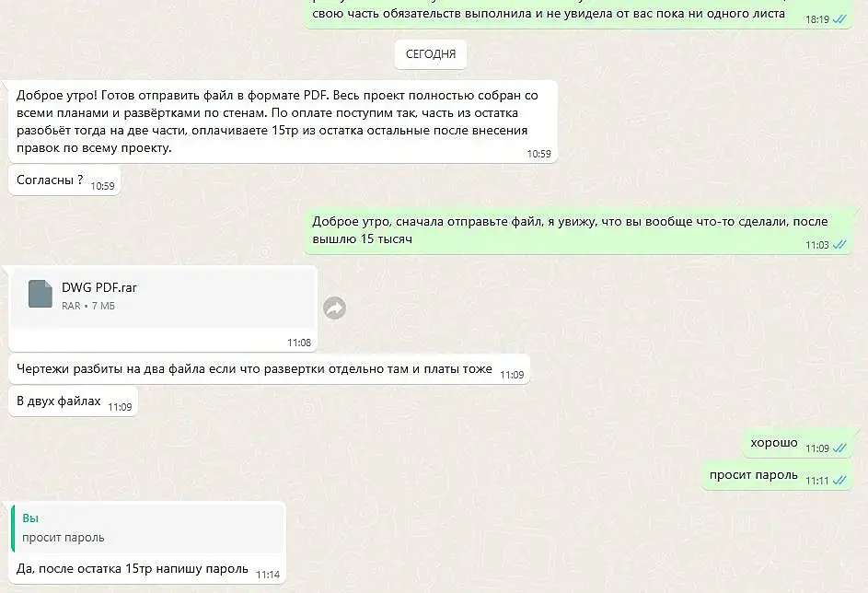
Task: Download the DWG PDF.rar attachment
Action: (163, 296)
